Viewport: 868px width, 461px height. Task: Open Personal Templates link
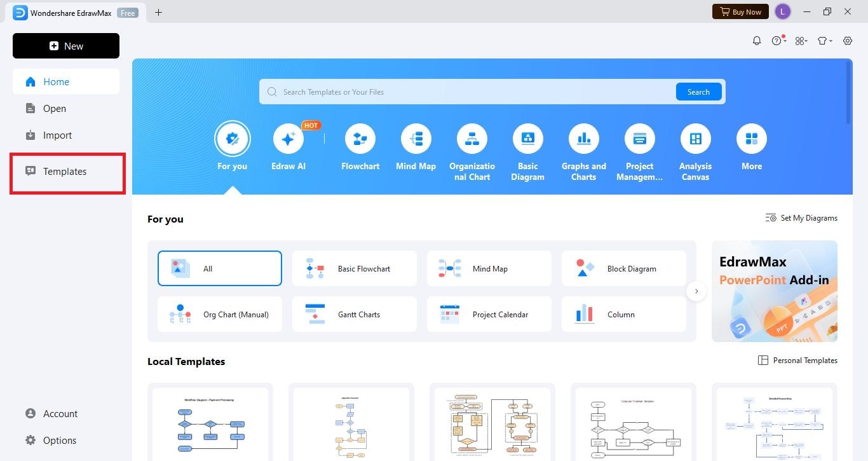797,361
